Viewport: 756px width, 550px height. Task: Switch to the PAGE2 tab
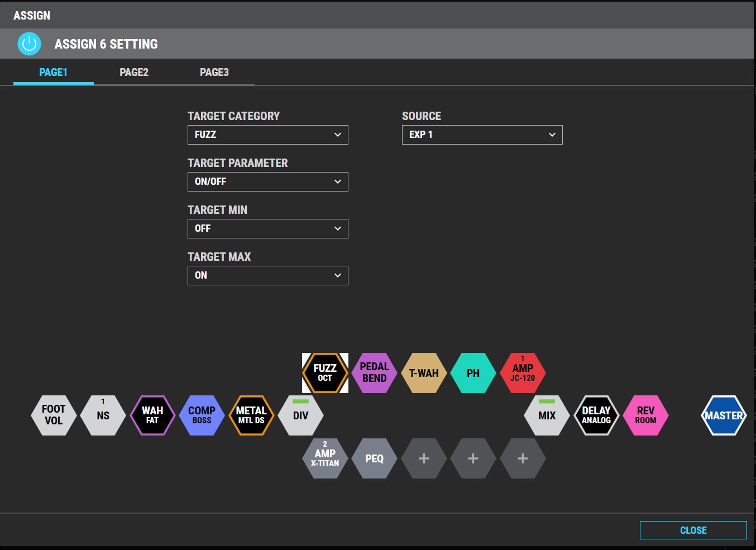pos(134,73)
